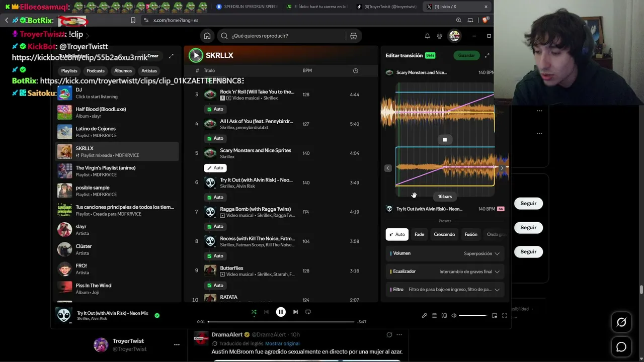Open the DramaAlert profile link
The image size is (644, 362).
[227, 334]
